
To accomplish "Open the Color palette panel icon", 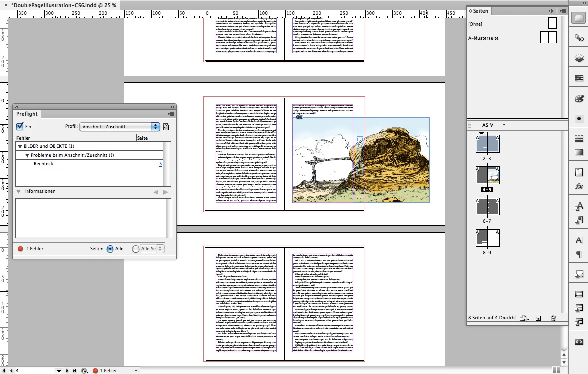I will pyautogui.click(x=579, y=98).
